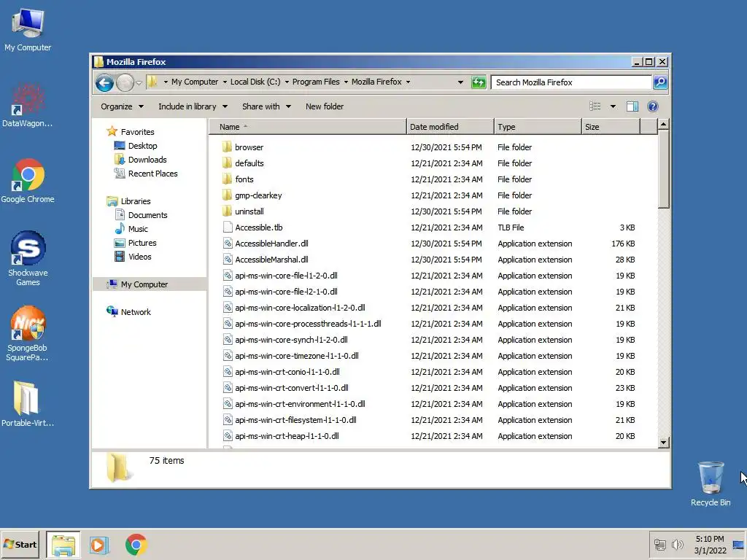Select the browser folder icon

point(228,147)
